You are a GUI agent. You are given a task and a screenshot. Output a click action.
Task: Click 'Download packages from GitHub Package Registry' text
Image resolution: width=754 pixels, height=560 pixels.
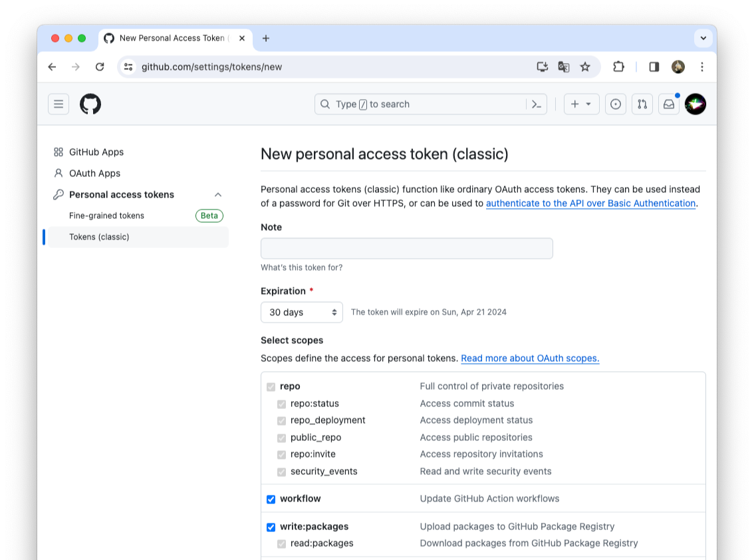[529, 543]
